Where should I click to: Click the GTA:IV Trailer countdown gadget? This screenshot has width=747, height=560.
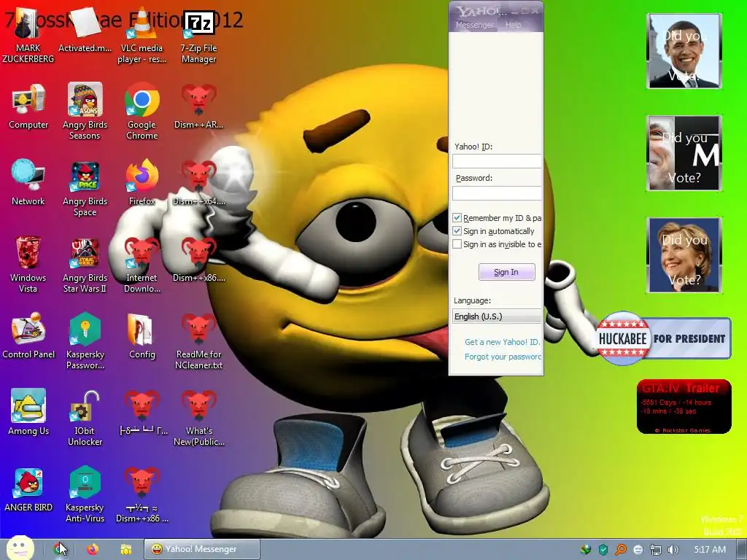click(684, 407)
